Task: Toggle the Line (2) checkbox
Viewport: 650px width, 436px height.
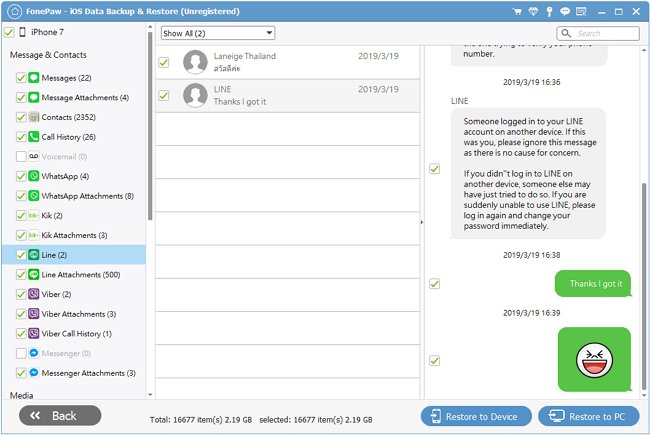Action: tap(21, 255)
